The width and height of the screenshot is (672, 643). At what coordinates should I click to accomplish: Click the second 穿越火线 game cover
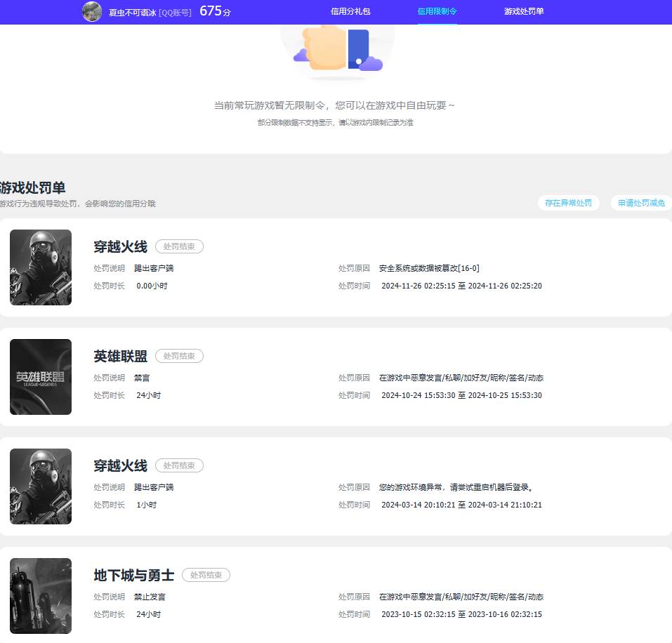[40, 486]
